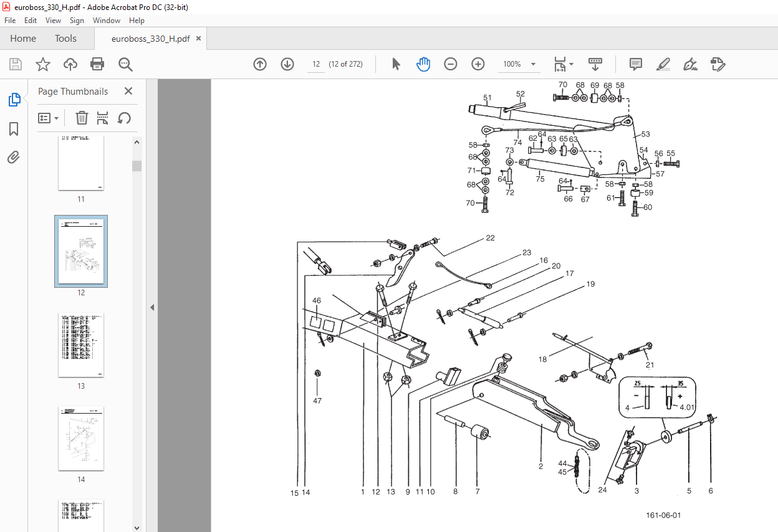Image resolution: width=778 pixels, height=532 pixels.
Task: Open the Edit menu
Action: (31, 21)
